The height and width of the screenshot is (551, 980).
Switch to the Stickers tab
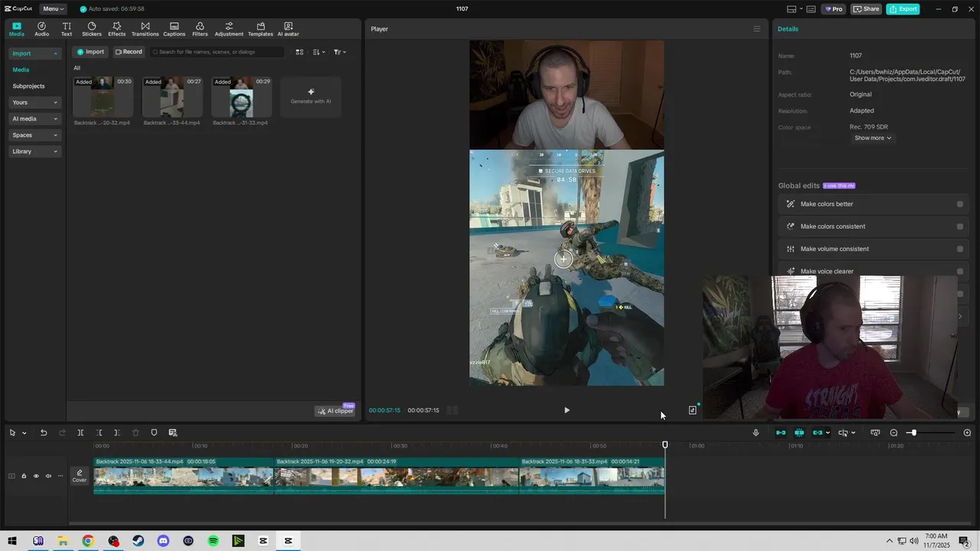[x=92, y=29]
